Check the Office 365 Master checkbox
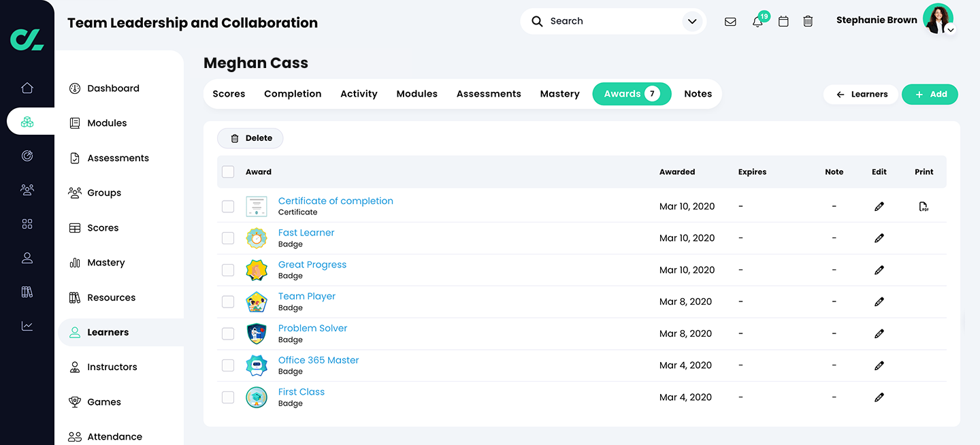Screen dimensions: 980x445 (228, 365)
